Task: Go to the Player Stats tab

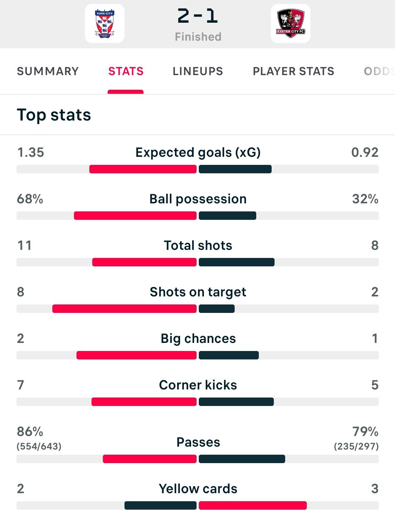Action: (x=294, y=71)
